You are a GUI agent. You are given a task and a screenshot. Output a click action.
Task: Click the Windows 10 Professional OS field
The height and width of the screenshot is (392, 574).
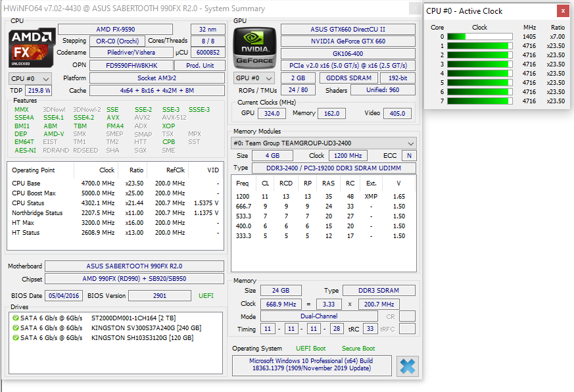(312, 364)
